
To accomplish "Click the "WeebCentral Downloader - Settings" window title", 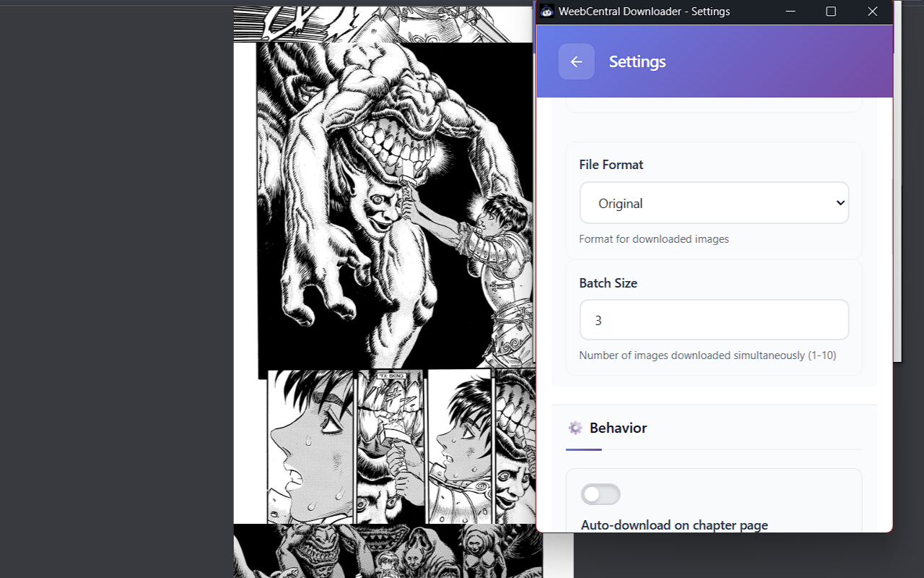I will click(x=644, y=12).
